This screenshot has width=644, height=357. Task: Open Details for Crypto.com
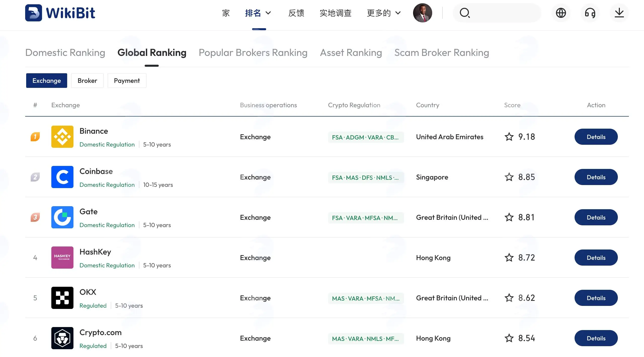pos(596,338)
